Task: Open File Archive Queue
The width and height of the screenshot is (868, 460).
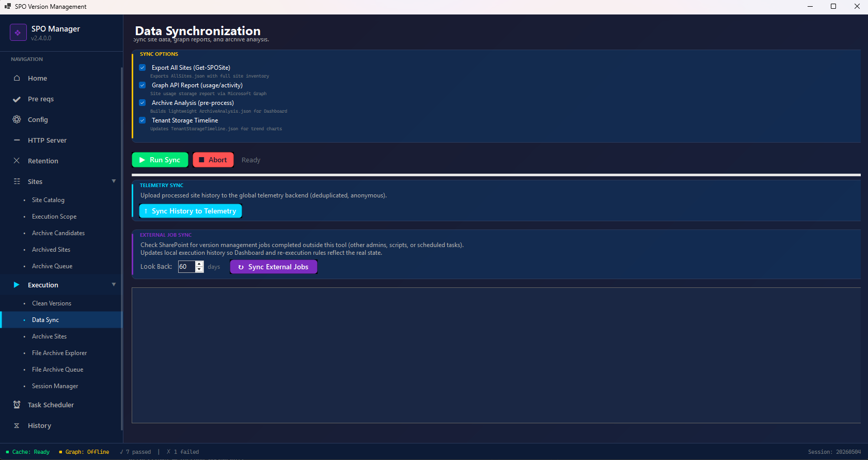Action: 61,370
